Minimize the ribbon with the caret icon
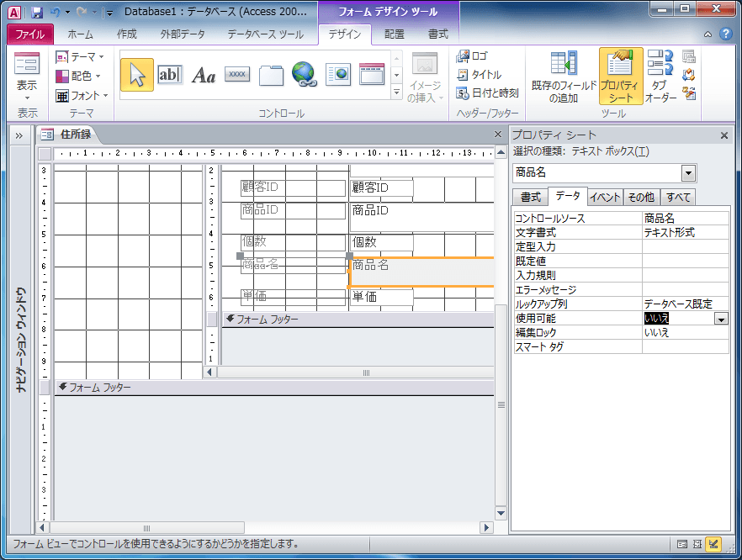Screen dimensions: 742x560 click(x=708, y=34)
